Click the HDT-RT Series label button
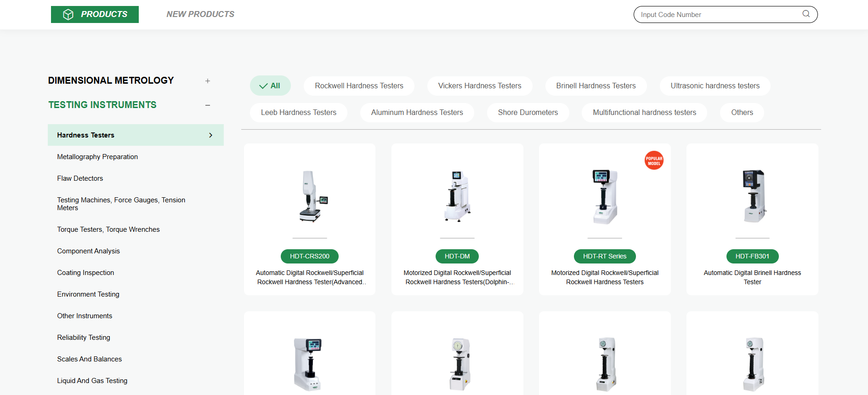Viewport: 868px width, 395px height. [605, 257]
